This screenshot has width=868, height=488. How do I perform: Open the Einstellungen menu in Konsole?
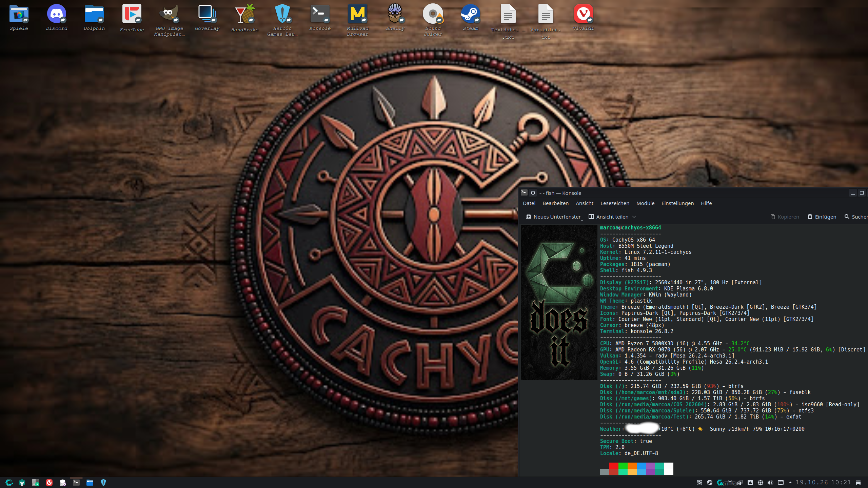pyautogui.click(x=677, y=203)
